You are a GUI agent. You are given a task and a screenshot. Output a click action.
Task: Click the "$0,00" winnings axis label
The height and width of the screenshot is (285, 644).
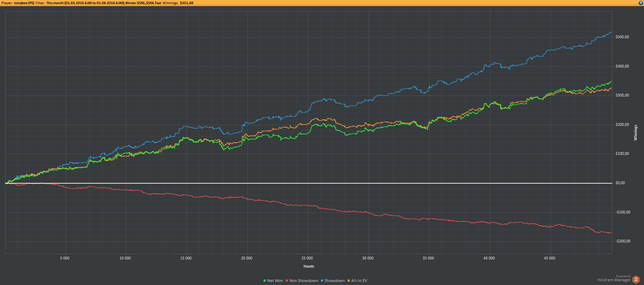point(620,183)
